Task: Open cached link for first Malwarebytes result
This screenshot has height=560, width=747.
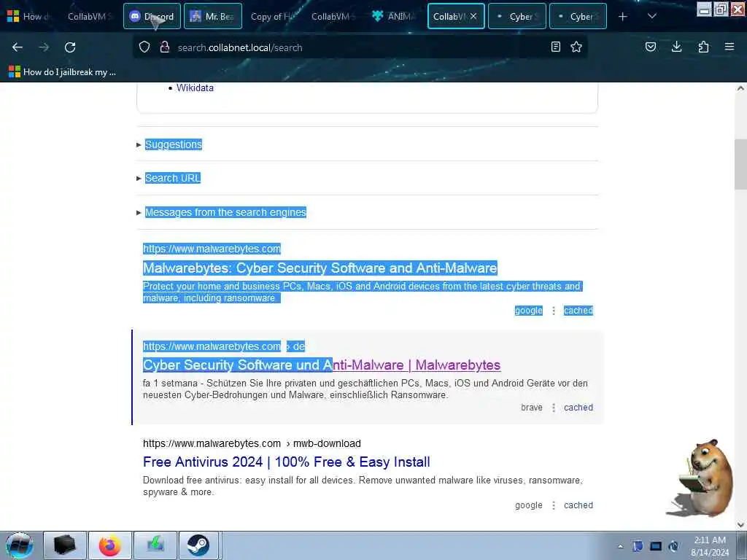Action: pos(578,311)
